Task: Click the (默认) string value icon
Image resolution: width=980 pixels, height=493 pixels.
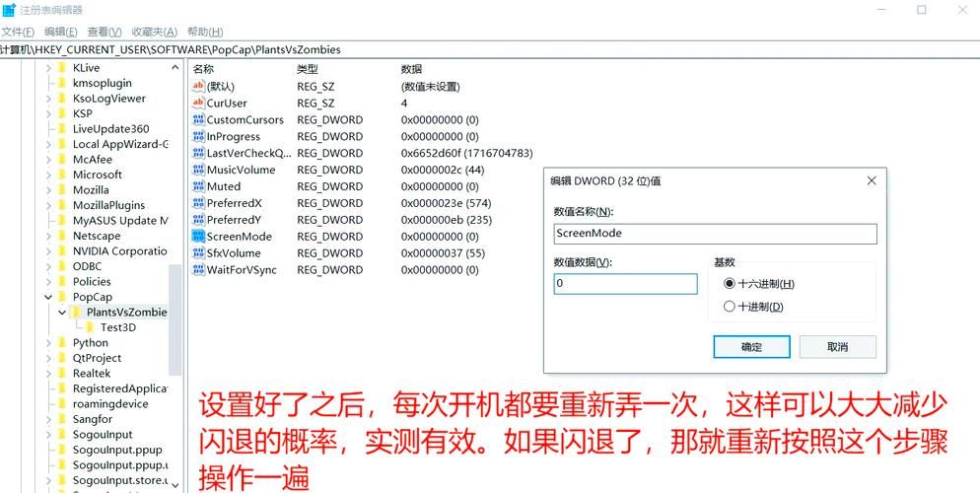Action: pos(198,86)
